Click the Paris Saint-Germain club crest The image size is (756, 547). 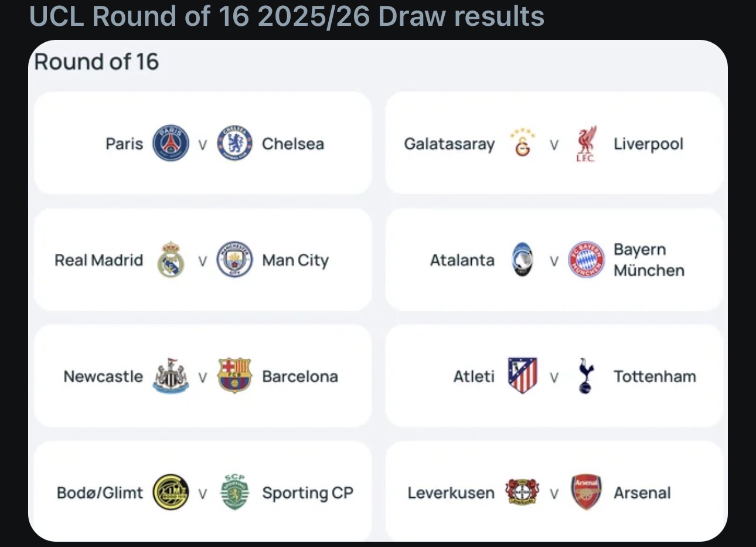coord(171,143)
